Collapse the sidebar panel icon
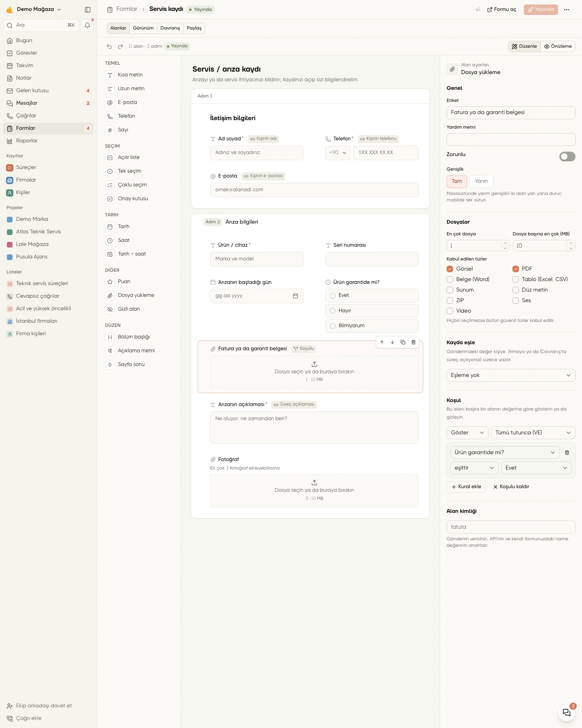The image size is (582, 728). [x=88, y=9]
